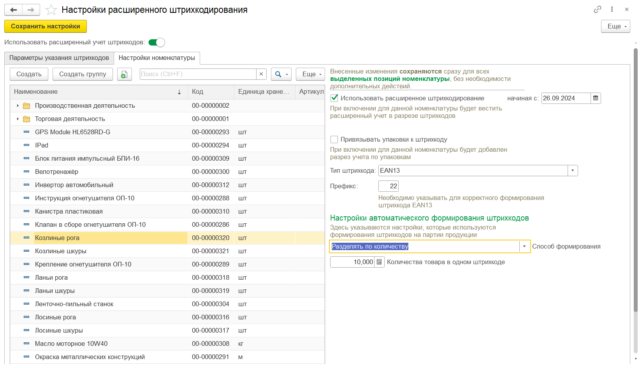This screenshot has width=640, height=368.
Task: Click the quantity field showing 10,000
Action: pyautogui.click(x=352, y=262)
